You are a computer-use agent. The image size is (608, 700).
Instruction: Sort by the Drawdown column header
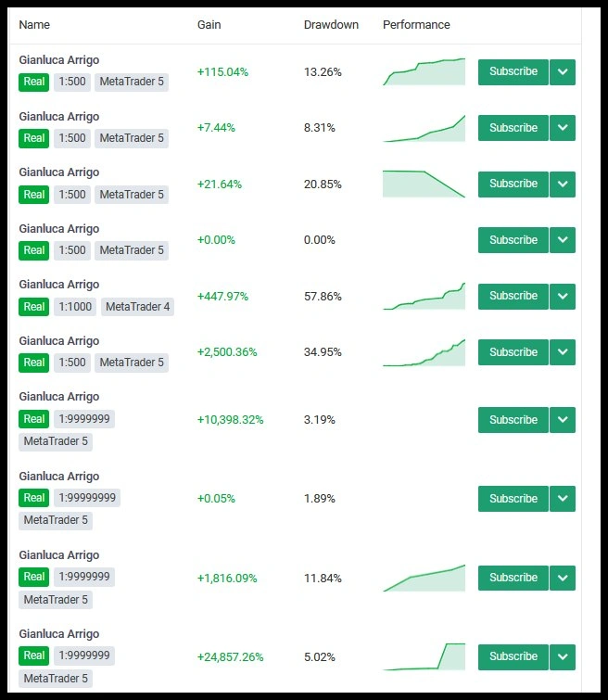[x=331, y=25]
